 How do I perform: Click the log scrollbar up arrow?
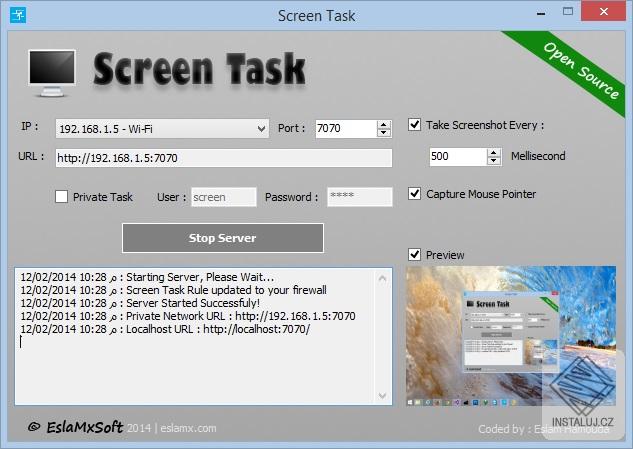pos(382,278)
